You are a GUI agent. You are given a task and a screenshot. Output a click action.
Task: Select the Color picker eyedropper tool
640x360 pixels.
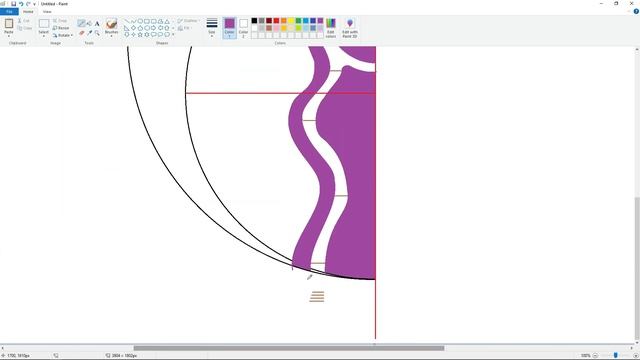[89, 33]
